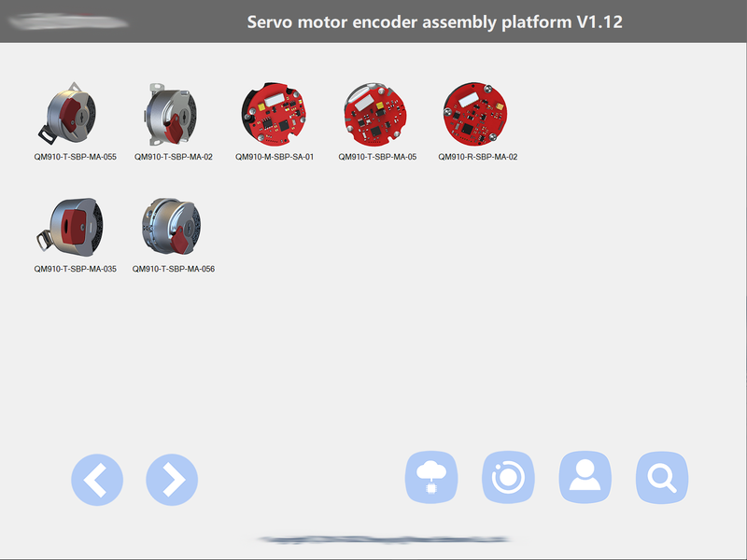
Task: Click the platform title in the header
Action: pos(434,21)
